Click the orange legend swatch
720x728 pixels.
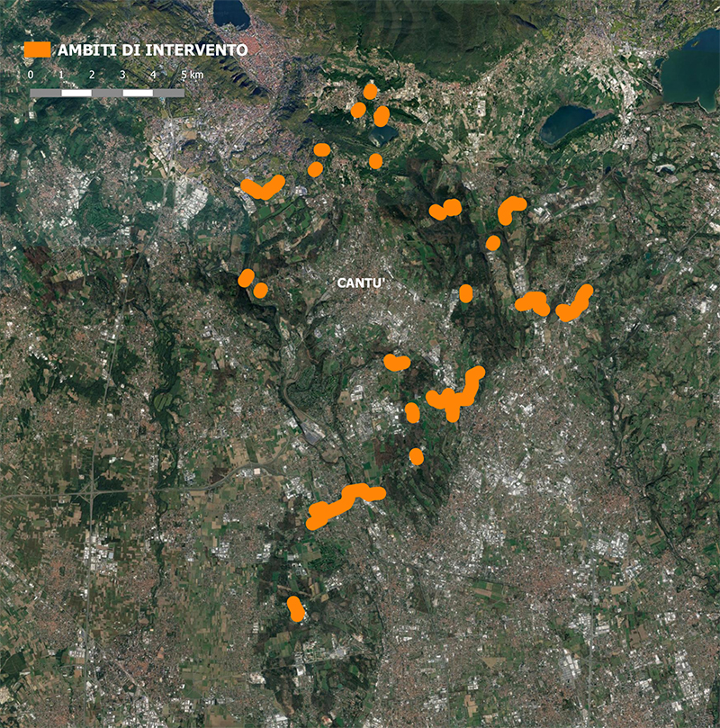click(37, 49)
